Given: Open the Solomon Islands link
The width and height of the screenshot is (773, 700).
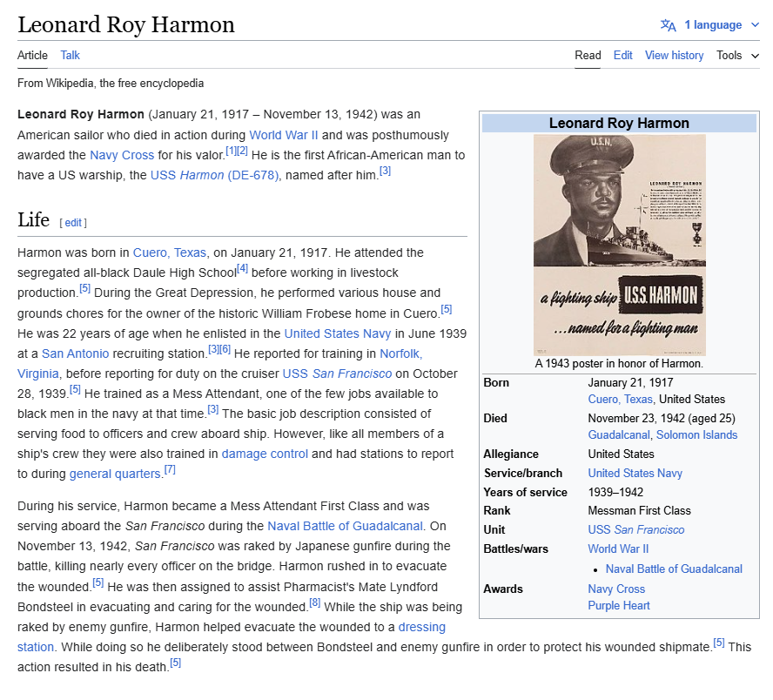Looking at the screenshot, I should tap(696, 435).
